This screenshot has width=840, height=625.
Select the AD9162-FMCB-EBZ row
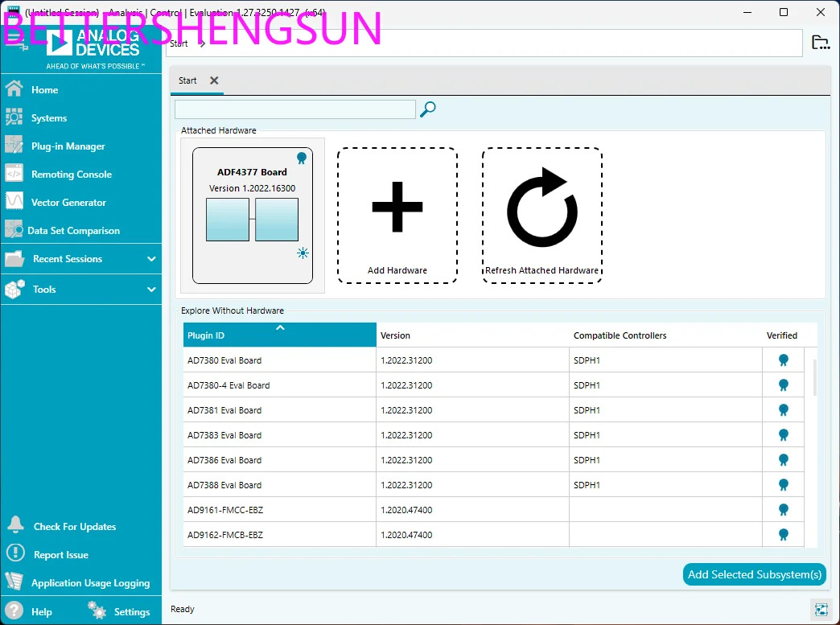(x=493, y=534)
